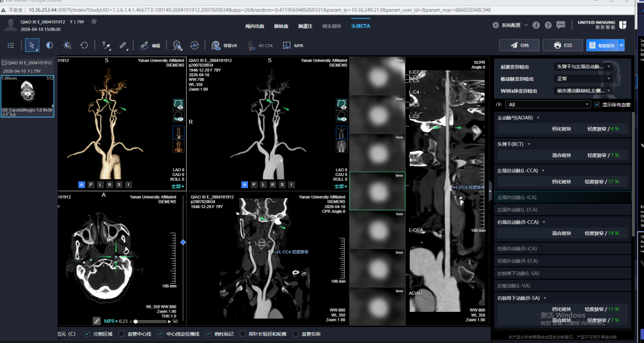Toggle the 中心线定位横线 checkbox
This screenshot has height=343, width=644.
[x=160, y=334]
